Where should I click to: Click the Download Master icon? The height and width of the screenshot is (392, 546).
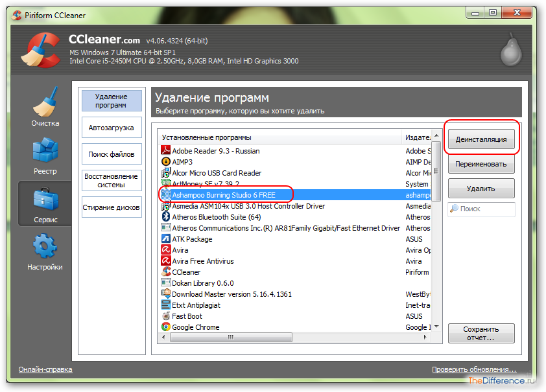[x=165, y=294]
